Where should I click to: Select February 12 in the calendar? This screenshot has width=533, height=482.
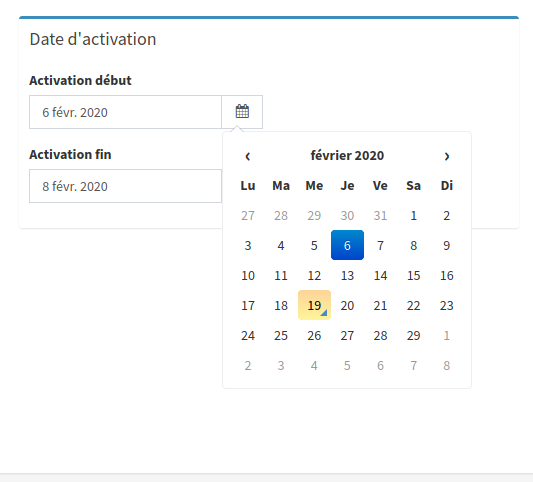tap(314, 275)
